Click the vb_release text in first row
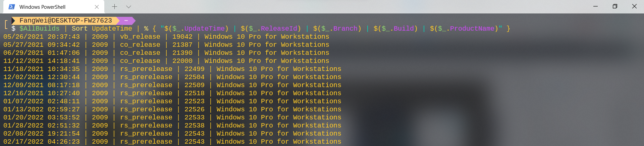Viewport: 644px width, 146px height. point(140,37)
